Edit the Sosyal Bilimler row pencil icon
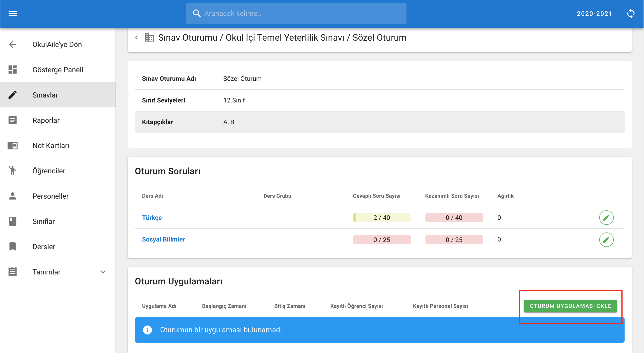 pos(606,239)
